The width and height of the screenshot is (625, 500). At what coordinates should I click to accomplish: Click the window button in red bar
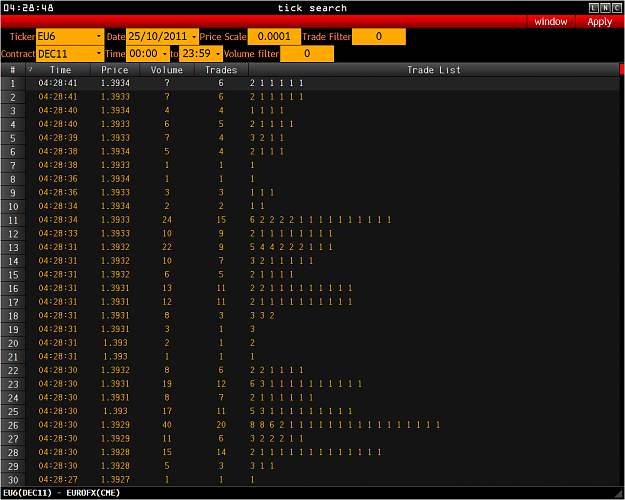tap(551, 22)
